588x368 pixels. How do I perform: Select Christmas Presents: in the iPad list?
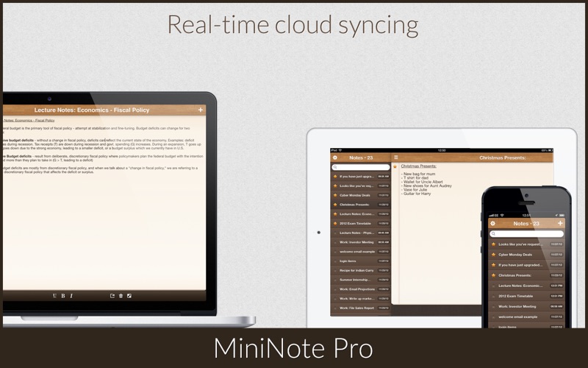pos(361,205)
